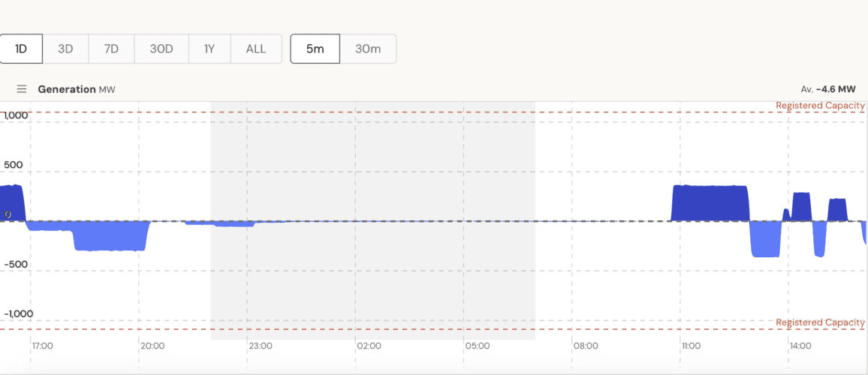
Task: Open the hamburger menu beside Generation
Action: (x=22, y=89)
